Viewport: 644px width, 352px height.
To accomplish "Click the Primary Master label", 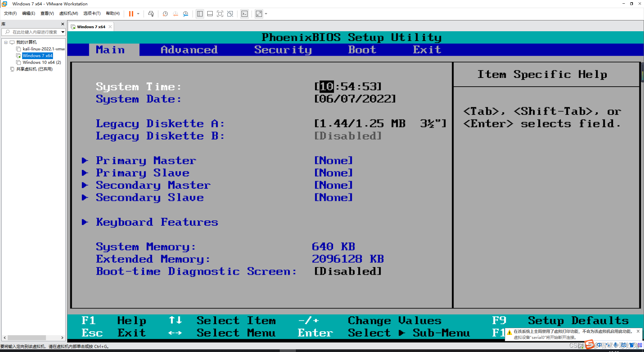I will click(x=146, y=161).
